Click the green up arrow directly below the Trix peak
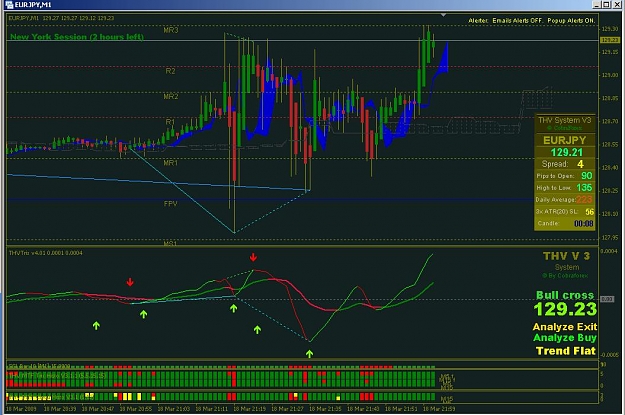Viewport: 625px width, 415px height. [x=257, y=329]
